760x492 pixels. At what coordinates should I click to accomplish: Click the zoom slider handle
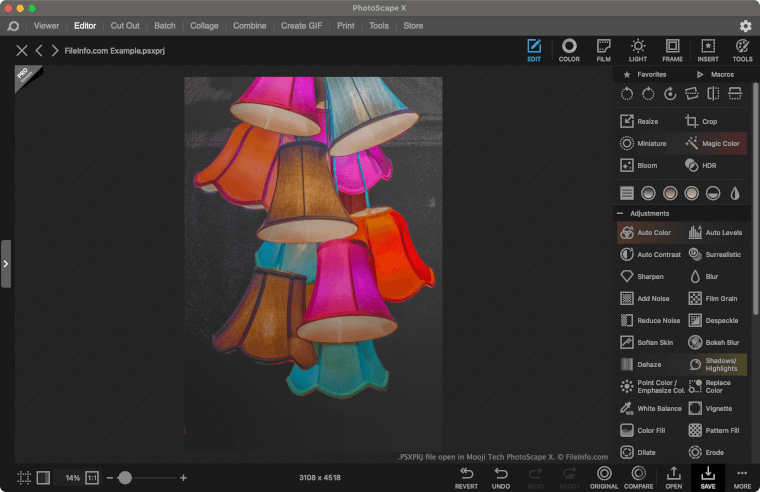pos(125,478)
